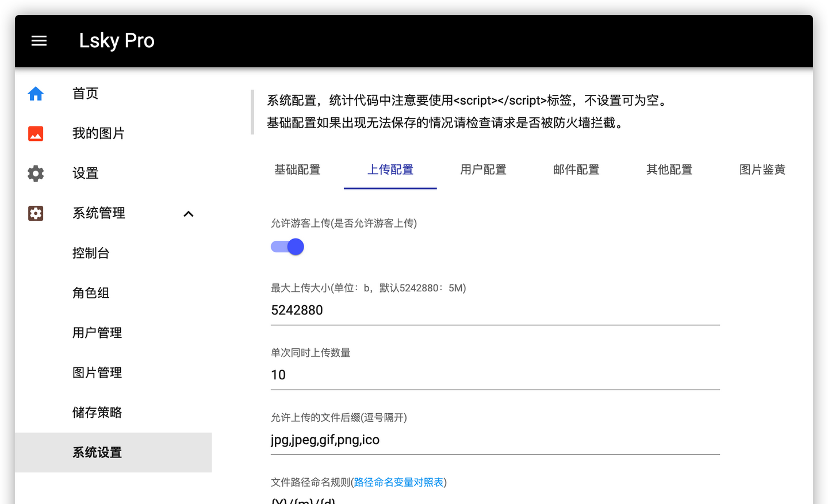Toggle visitor upload permission off
The image size is (828, 504).
pos(287,246)
